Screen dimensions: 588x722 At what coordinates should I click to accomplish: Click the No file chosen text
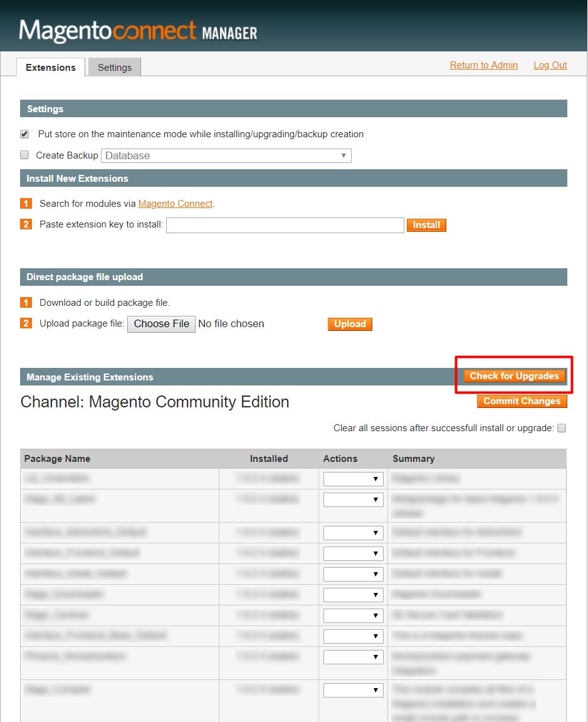point(231,323)
